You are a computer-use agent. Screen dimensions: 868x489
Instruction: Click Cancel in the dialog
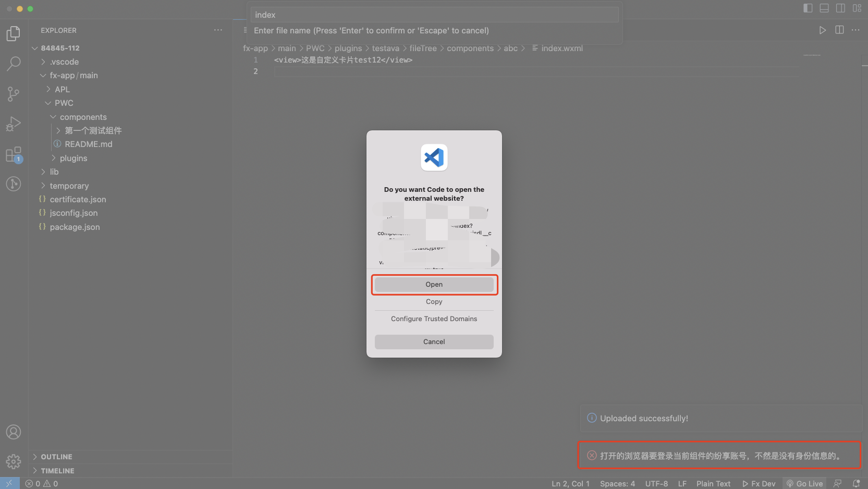click(434, 341)
